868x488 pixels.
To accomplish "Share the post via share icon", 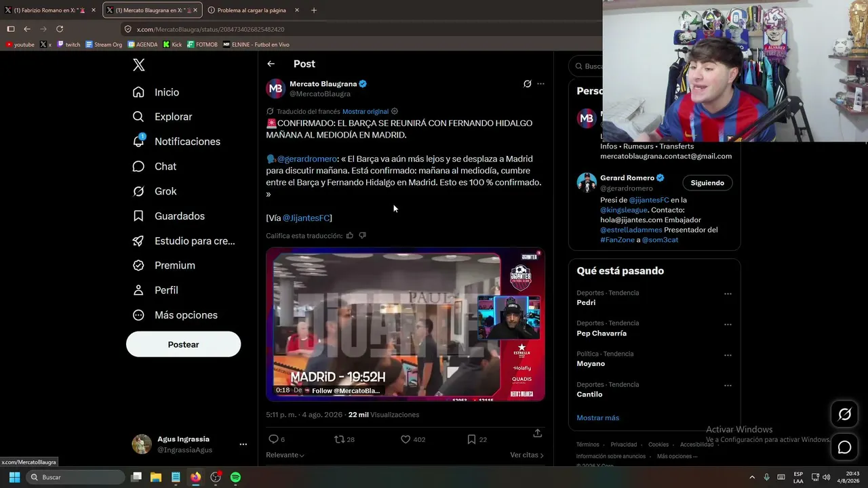I will click(x=537, y=432).
